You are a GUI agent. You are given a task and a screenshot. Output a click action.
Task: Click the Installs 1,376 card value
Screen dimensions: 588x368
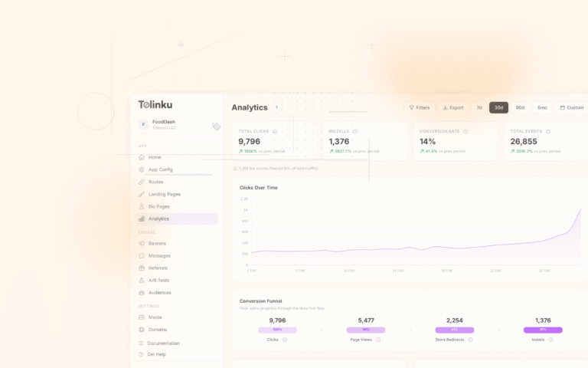coord(339,142)
